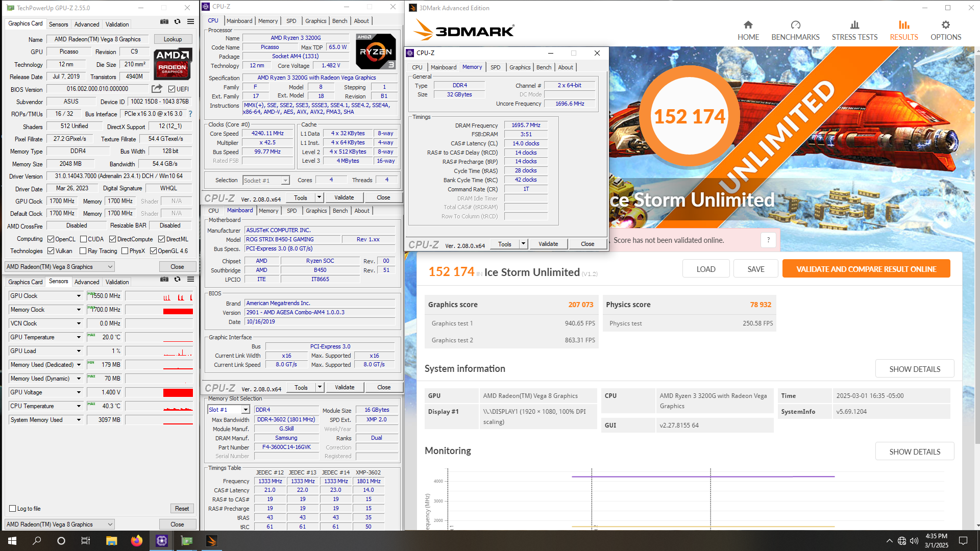Open Windows Start menu
980x551 pixels.
[12, 541]
